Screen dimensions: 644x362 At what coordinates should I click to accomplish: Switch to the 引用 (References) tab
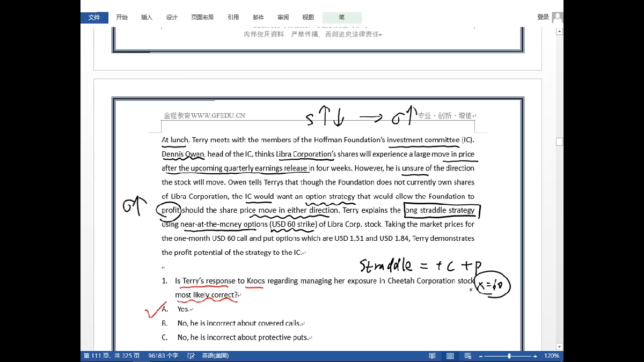coord(233,17)
